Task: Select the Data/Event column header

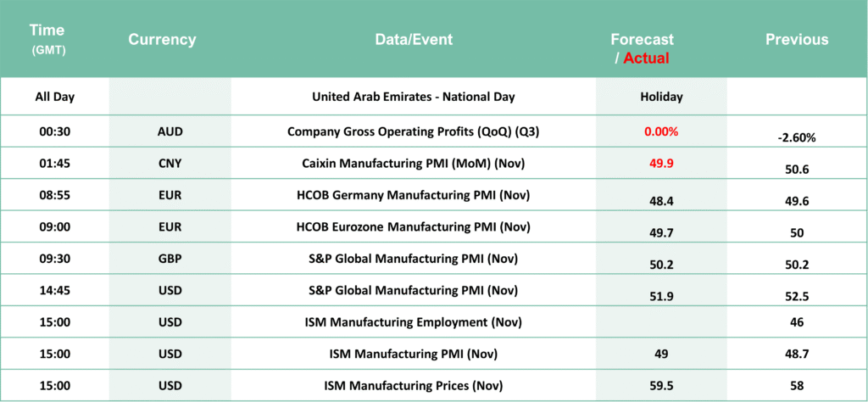Action: (x=414, y=40)
